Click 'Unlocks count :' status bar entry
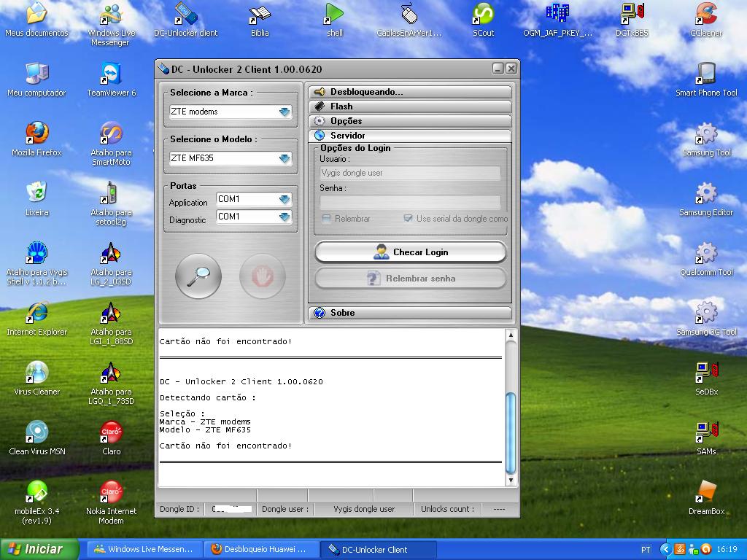 click(447, 509)
